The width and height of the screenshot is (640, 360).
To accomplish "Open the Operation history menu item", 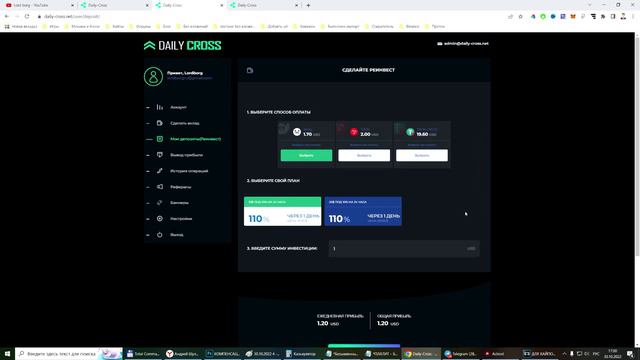I will [x=189, y=171].
